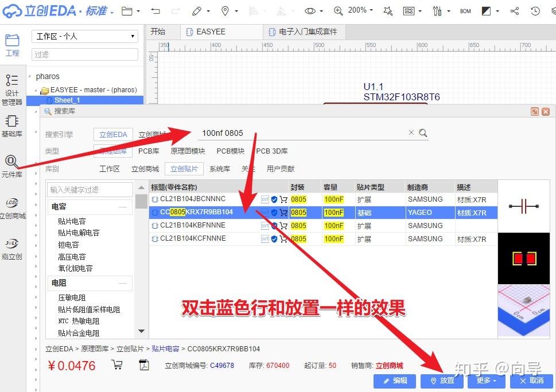
Task: Click the project filter (过滤) input field
Action: 85,54
